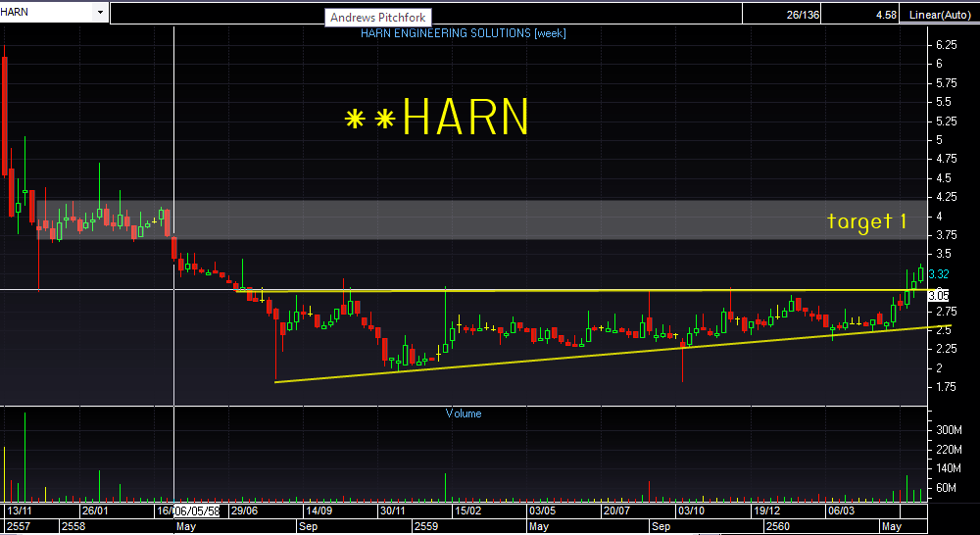This screenshot has height=535, width=980.
Task: Click the 220M volume axis label
Action: [x=948, y=450]
